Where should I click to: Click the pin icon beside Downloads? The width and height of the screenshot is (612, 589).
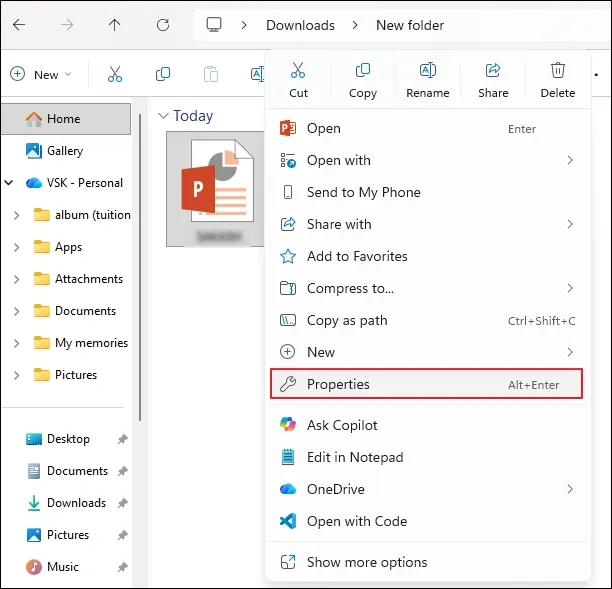click(x=123, y=503)
